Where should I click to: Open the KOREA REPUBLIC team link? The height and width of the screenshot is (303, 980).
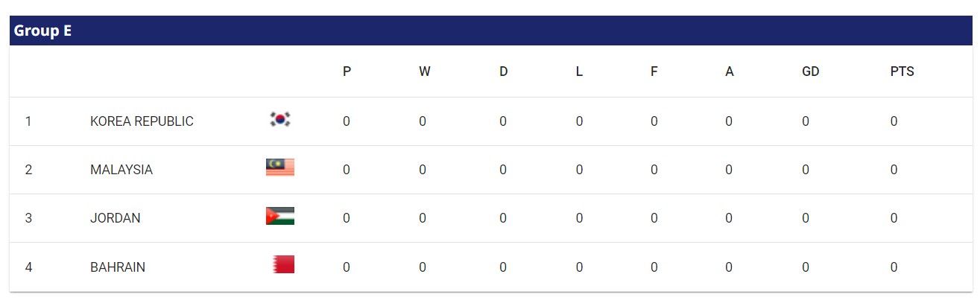click(x=142, y=121)
